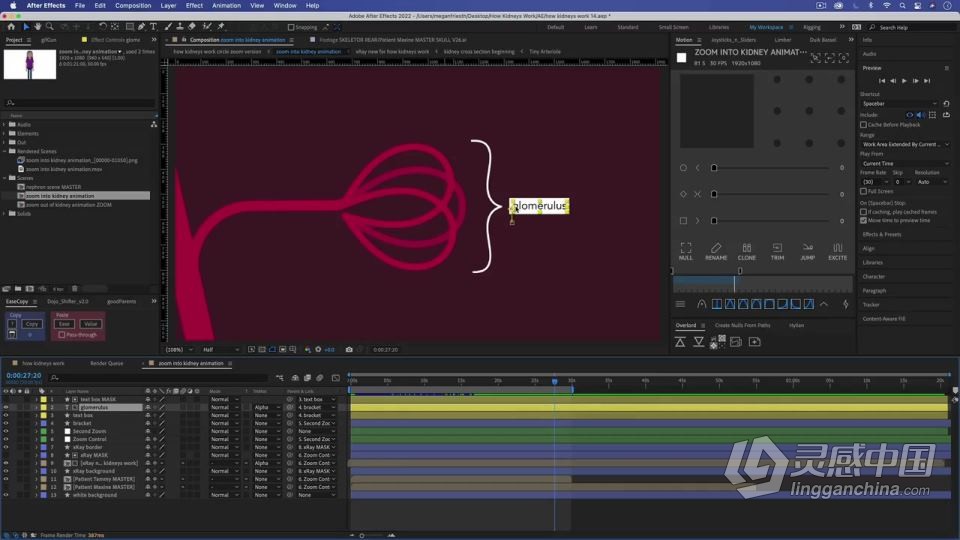The width and height of the screenshot is (960, 540).
Task: Switch to the Render Queue tab
Action: coord(107,364)
